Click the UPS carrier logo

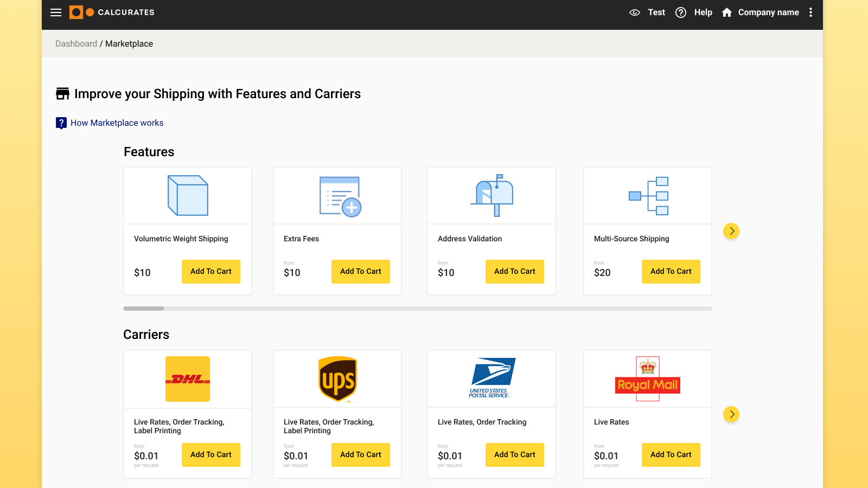point(337,379)
